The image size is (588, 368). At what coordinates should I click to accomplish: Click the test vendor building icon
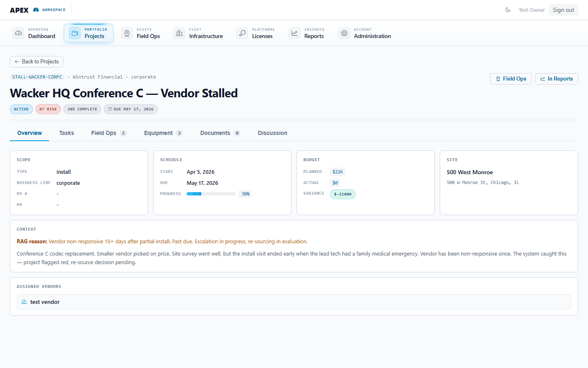coord(24,302)
